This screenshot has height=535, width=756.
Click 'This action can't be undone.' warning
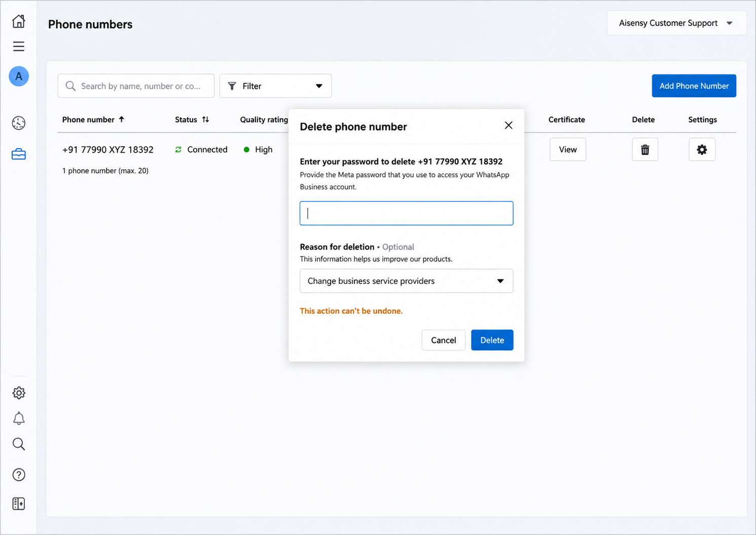(x=351, y=311)
